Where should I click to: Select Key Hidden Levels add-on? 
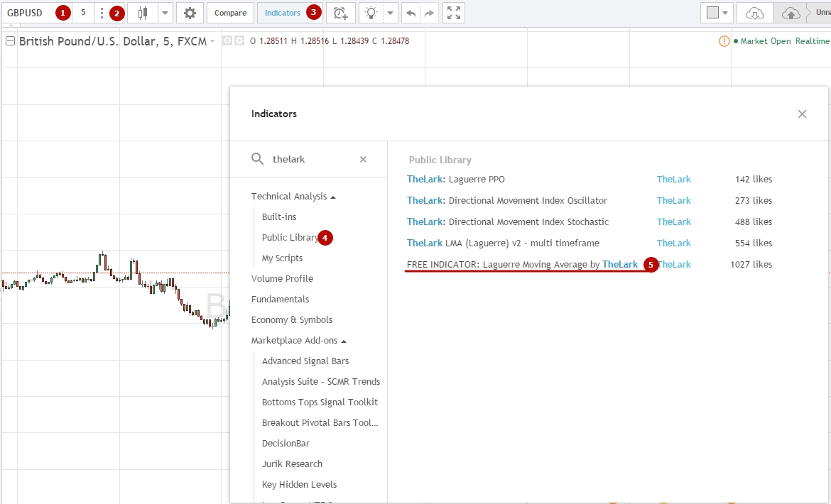(299, 485)
